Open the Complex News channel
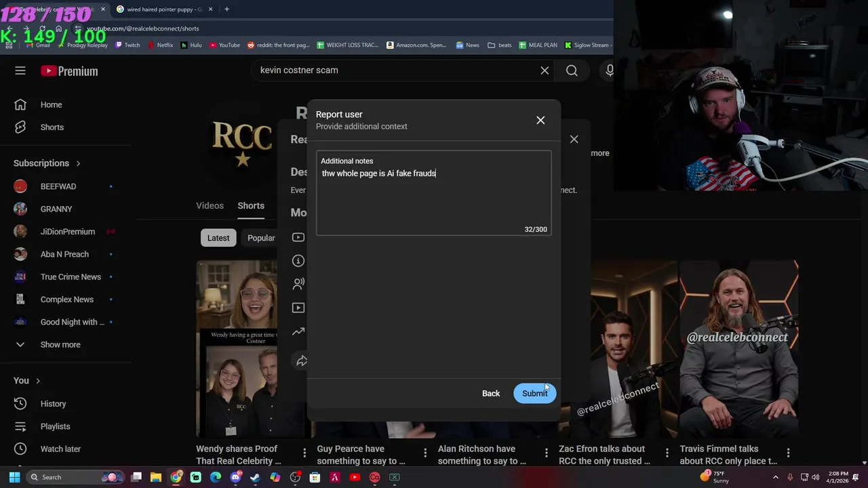868x488 pixels. pyautogui.click(x=68, y=299)
